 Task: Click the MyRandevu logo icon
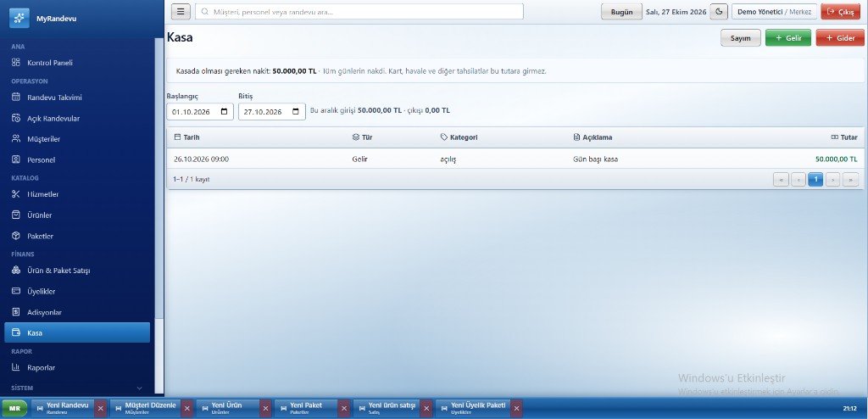click(x=19, y=19)
